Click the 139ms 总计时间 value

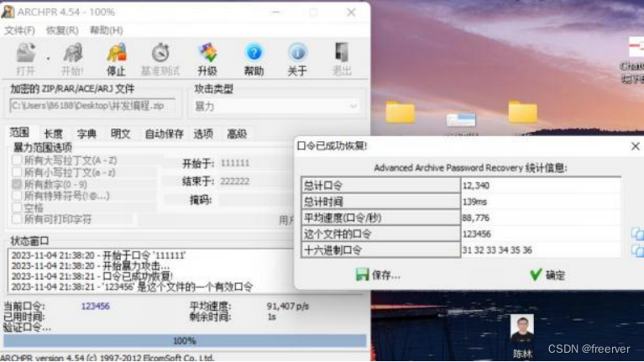click(x=474, y=202)
